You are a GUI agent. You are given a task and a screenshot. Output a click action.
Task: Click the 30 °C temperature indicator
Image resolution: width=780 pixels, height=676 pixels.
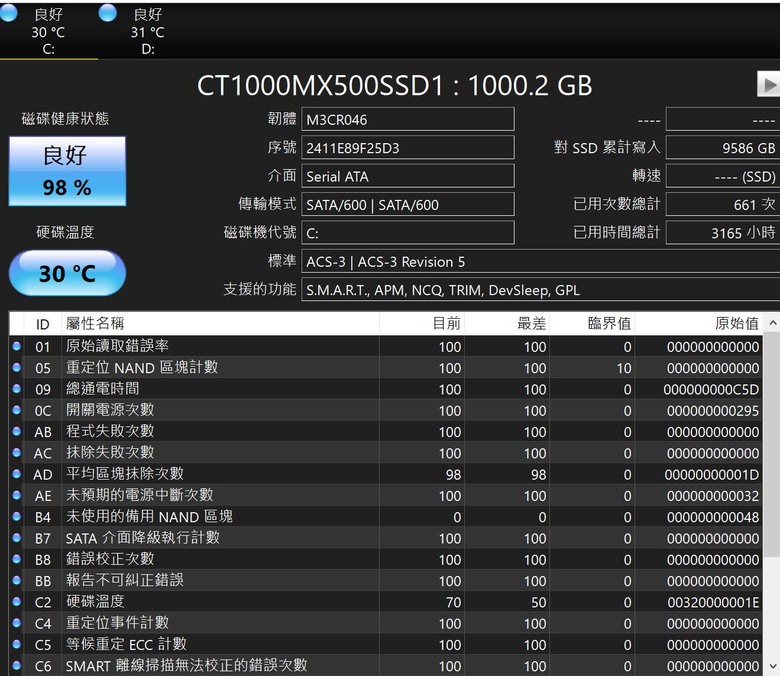click(x=67, y=273)
